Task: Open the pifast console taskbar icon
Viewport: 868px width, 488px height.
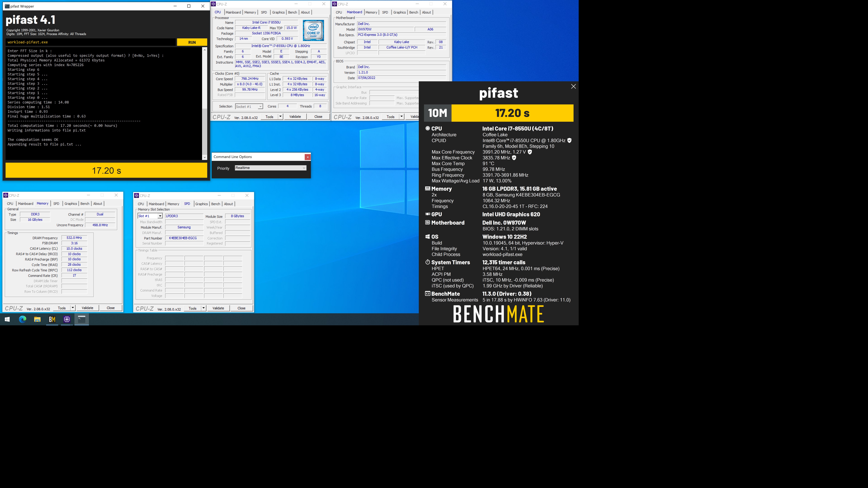Action: pyautogui.click(x=82, y=319)
